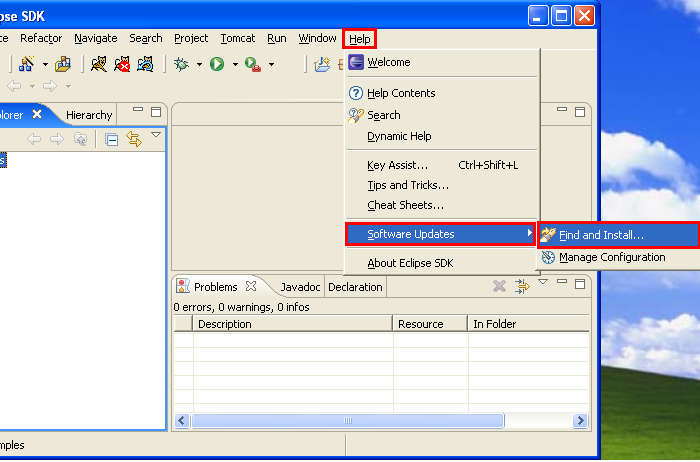Open the Debug dropdown arrow
This screenshot has height=462, width=700.
(x=199, y=65)
